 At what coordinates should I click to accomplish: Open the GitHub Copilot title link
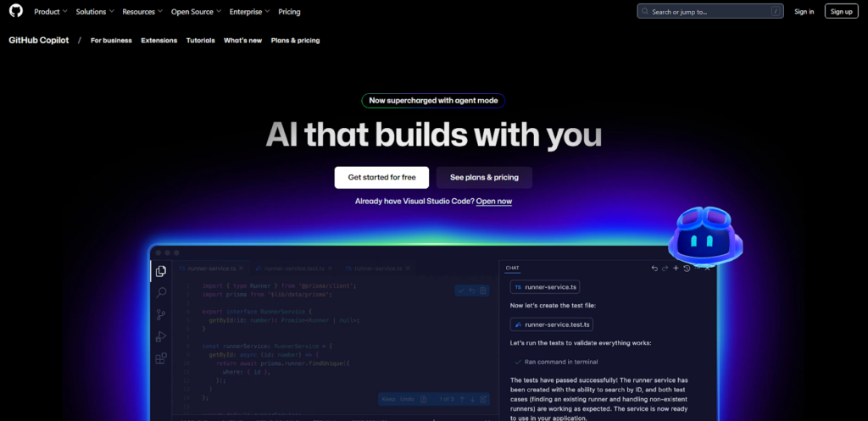(x=39, y=41)
